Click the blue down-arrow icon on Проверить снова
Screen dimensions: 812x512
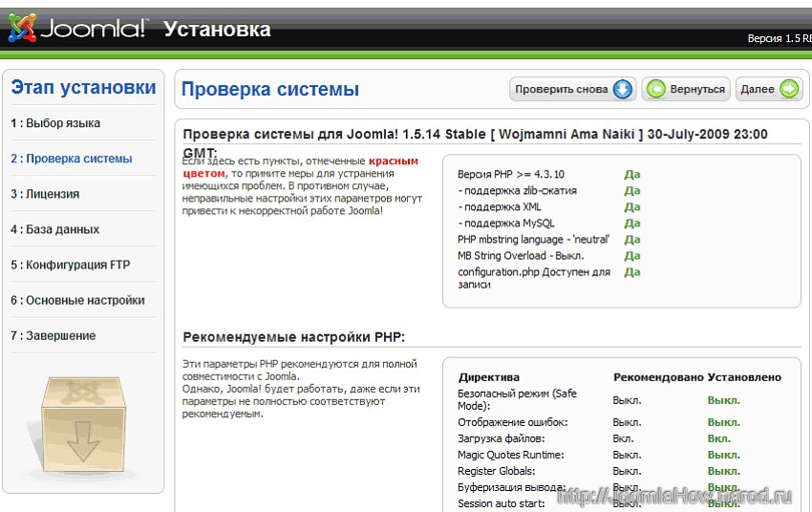623,89
